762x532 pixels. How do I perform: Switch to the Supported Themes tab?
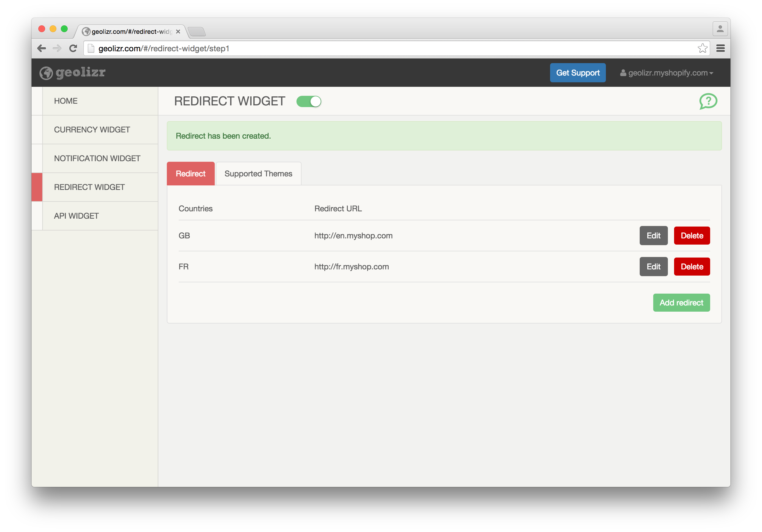258,174
